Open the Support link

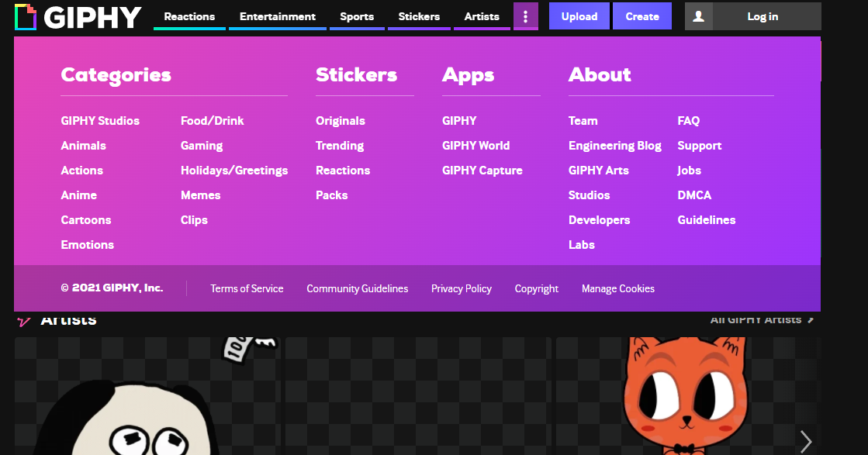[699, 146]
